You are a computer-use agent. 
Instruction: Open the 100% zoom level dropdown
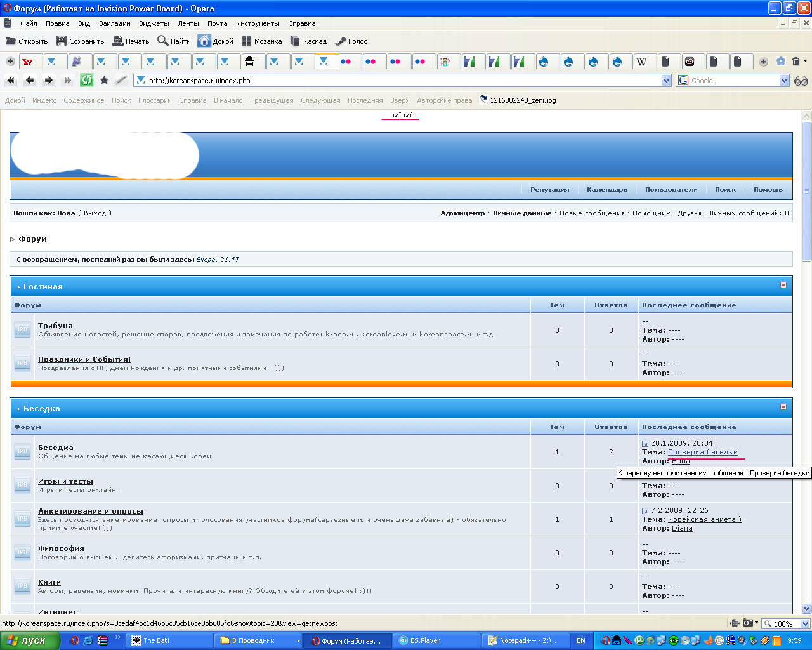pyautogui.click(x=805, y=624)
